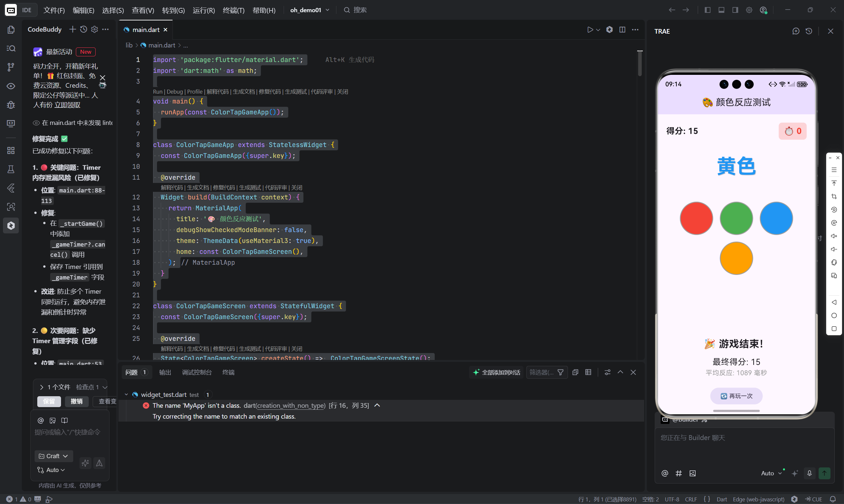Click the microphone icon in TRAE chat
The image size is (844, 504).
[x=809, y=473]
